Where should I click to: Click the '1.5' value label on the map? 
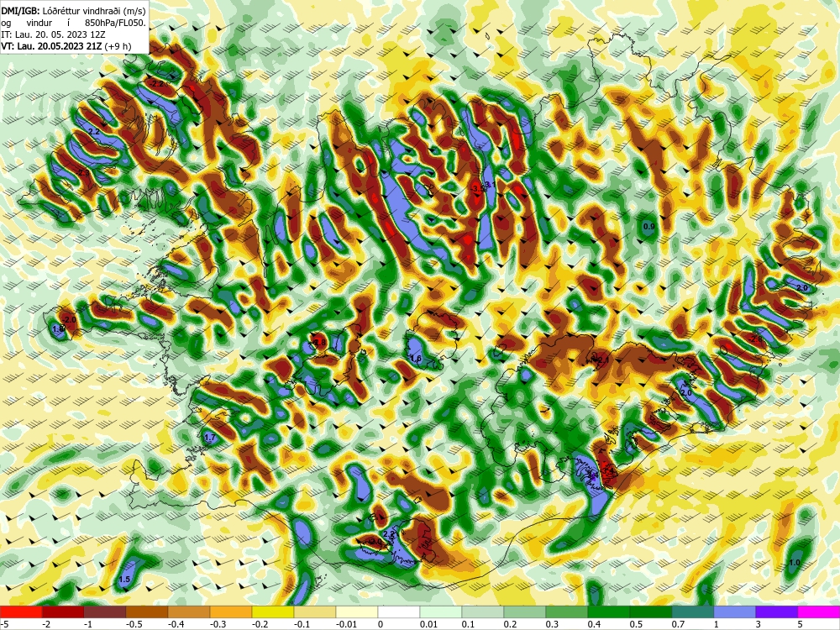(124, 580)
